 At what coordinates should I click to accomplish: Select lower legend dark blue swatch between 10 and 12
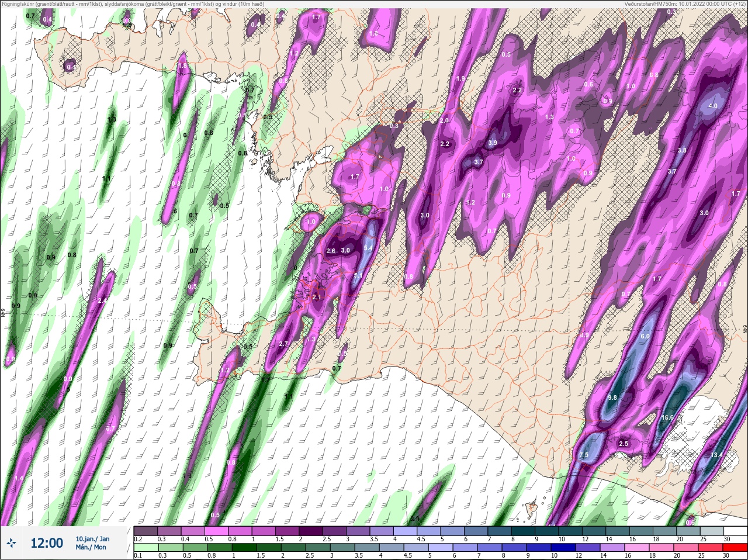pyautogui.click(x=563, y=548)
